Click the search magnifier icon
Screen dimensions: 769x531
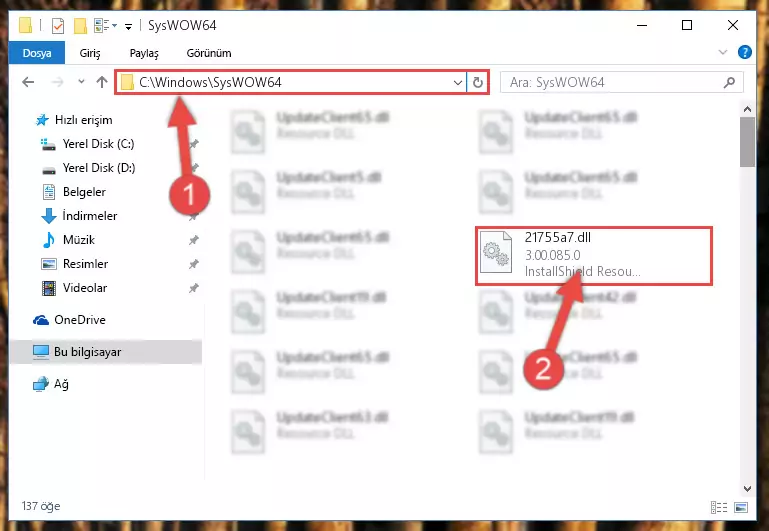[729, 82]
